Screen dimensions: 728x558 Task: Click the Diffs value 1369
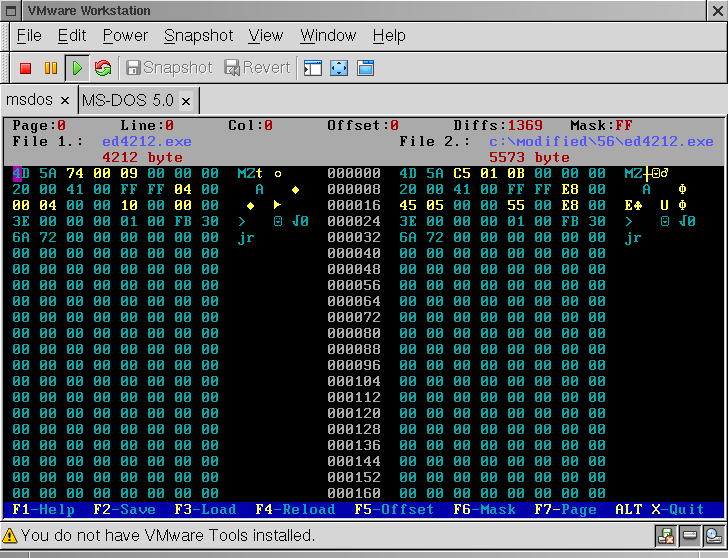[x=525, y=125]
